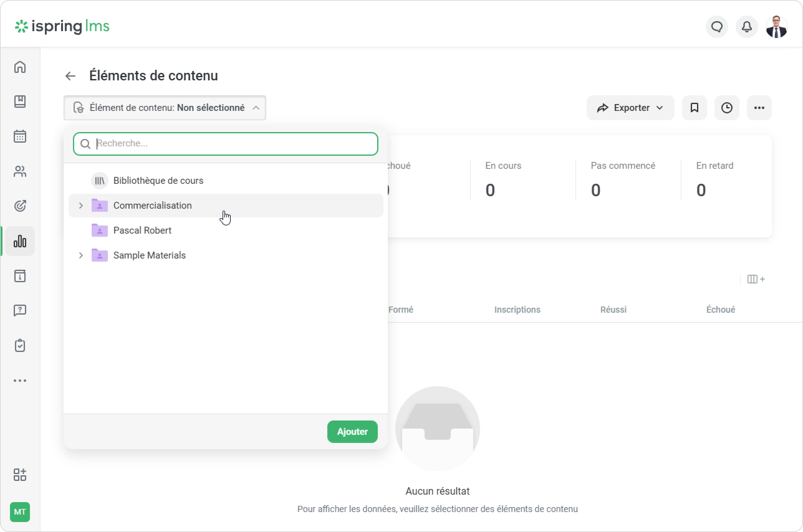Open the course catalog book icon
803x532 pixels.
point(20,102)
